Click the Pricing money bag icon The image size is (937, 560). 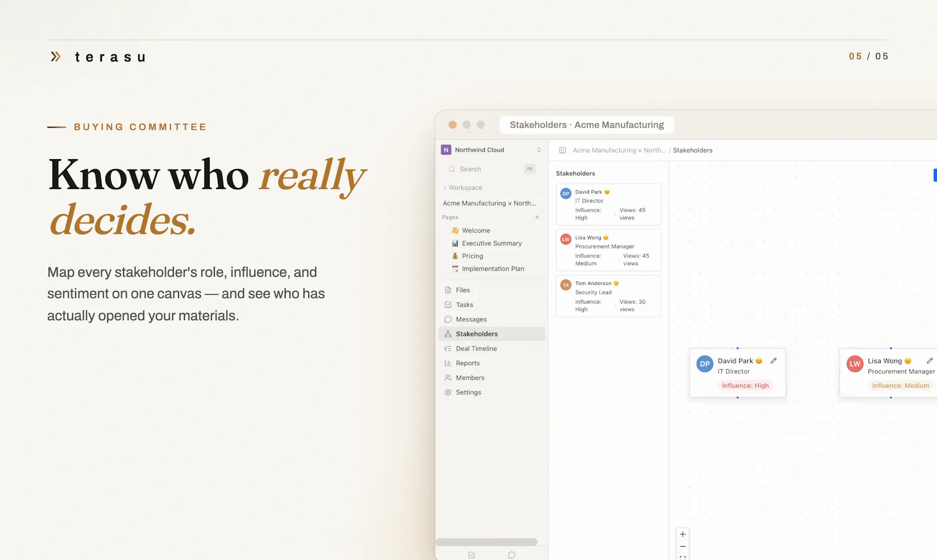coord(455,256)
